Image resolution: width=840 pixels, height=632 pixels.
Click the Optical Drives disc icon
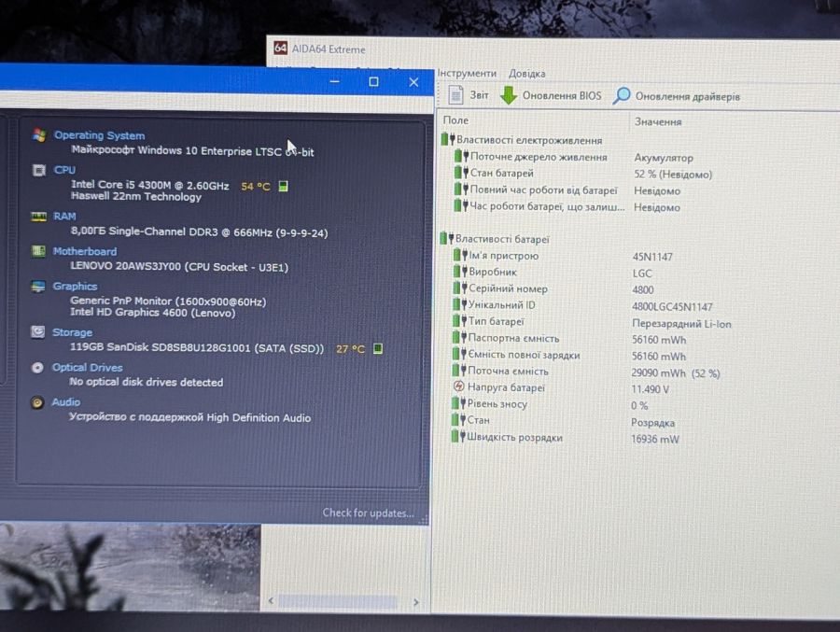[37, 367]
